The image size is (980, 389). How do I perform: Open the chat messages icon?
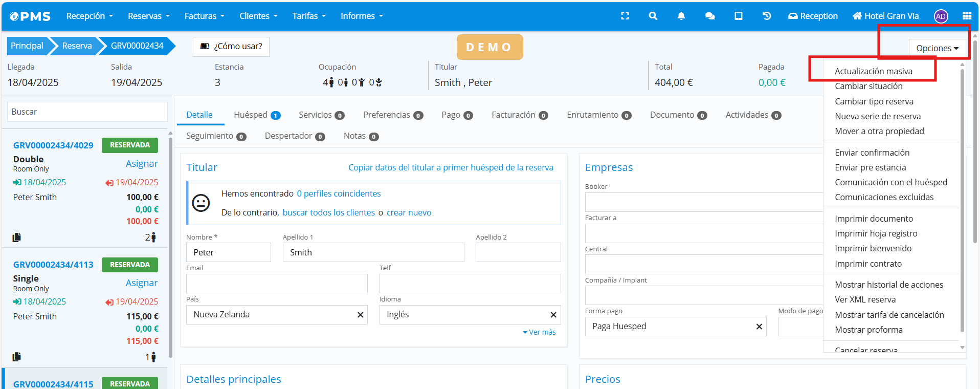(x=709, y=16)
